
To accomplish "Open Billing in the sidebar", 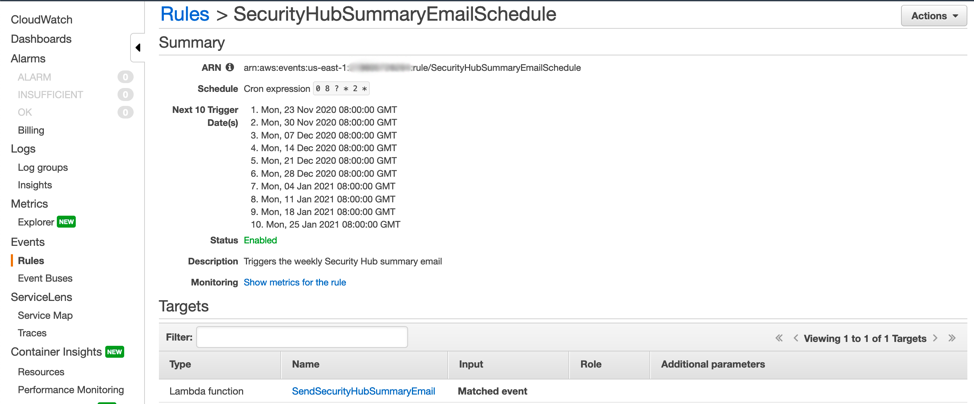I will coord(31,131).
